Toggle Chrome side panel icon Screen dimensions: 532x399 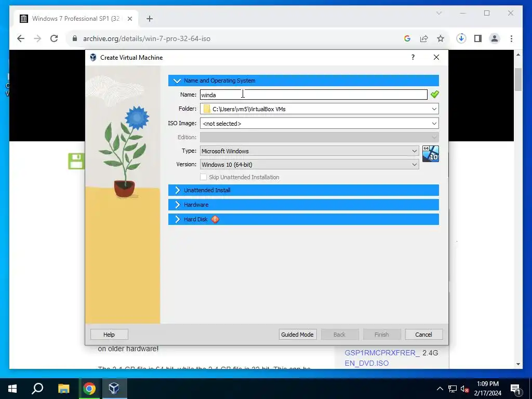pos(478,38)
